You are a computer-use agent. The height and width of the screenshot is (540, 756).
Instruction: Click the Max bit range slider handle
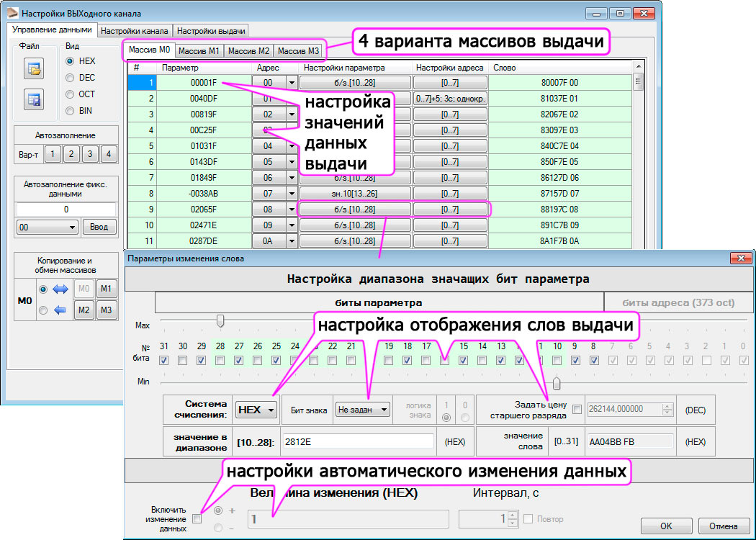[220, 320]
